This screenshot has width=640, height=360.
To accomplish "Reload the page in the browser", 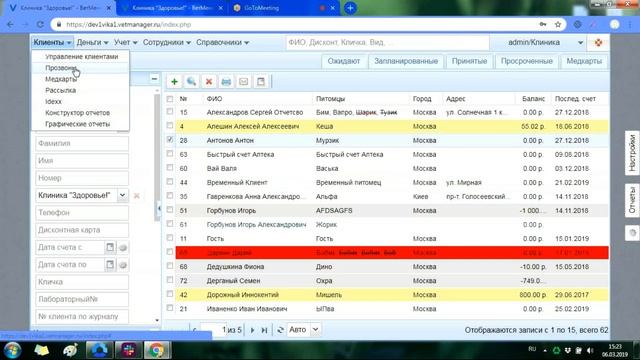I will point(40,24).
